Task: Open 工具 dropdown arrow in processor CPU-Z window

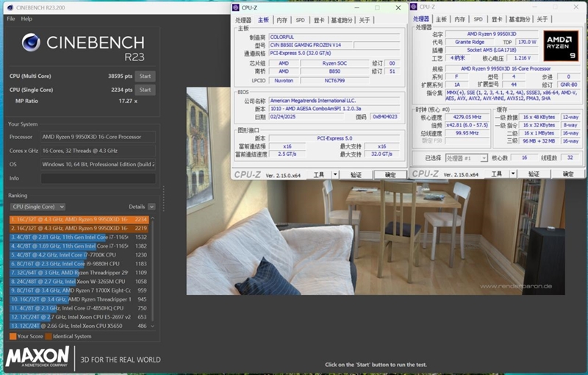Action: click(x=513, y=174)
